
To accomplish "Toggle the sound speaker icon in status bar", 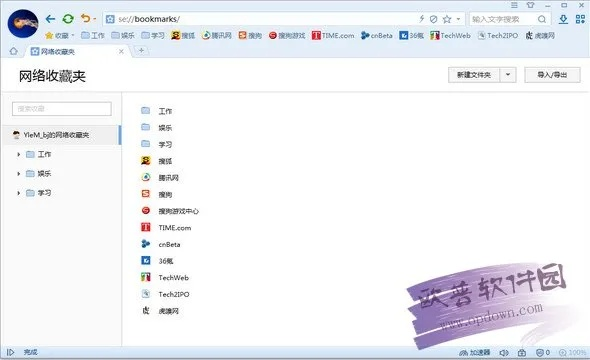I will click(504, 352).
